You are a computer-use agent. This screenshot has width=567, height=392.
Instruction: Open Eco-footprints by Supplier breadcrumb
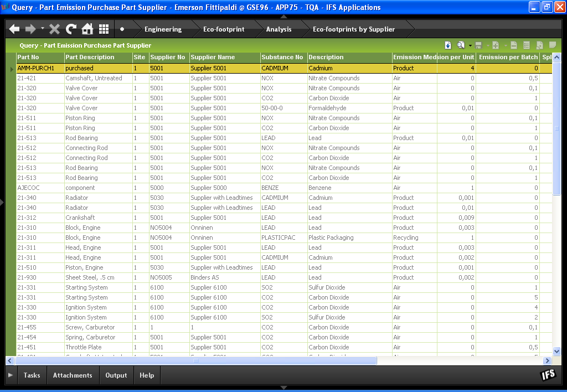click(354, 29)
